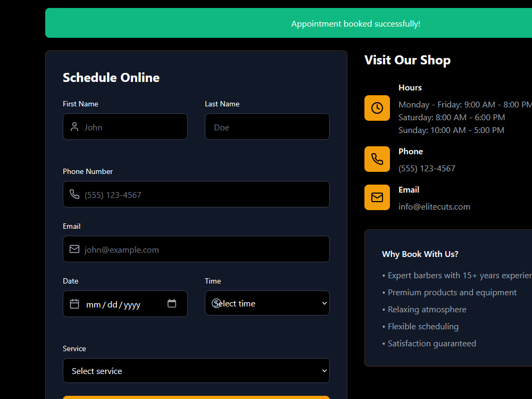Click the 'Date' field label
532x399 pixels.
click(x=71, y=281)
